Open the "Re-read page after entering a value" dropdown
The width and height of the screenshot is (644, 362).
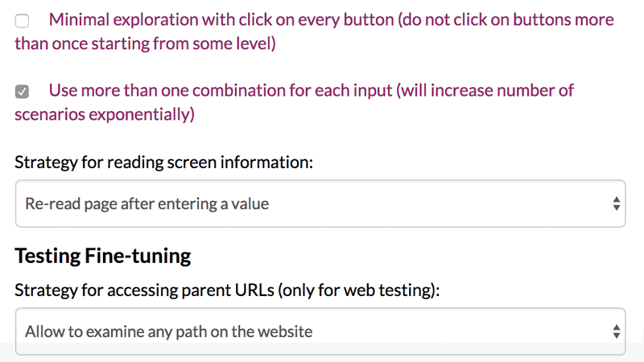point(320,204)
